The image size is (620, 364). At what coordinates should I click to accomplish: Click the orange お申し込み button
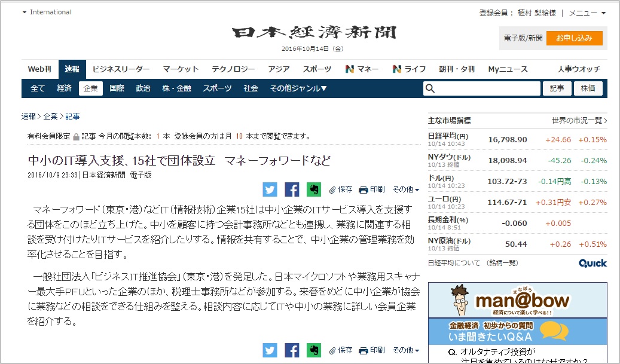pos(574,38)
